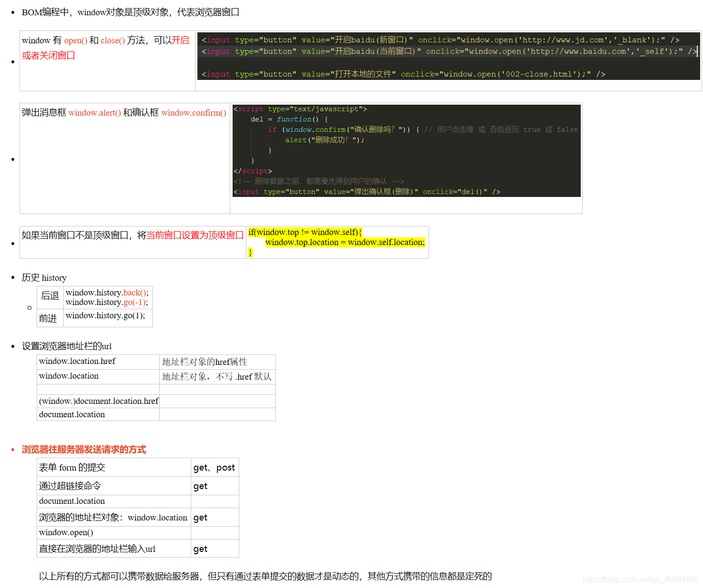Screen dimensions: 703x588
Task: Click code line 'del = function() {'
Action: tap(289, 119)
